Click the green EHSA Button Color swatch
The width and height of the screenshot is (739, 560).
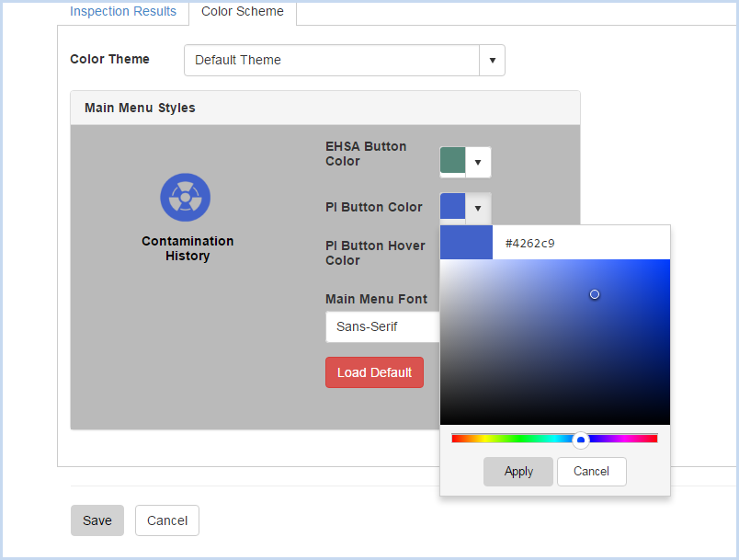[x=452, y=160]
